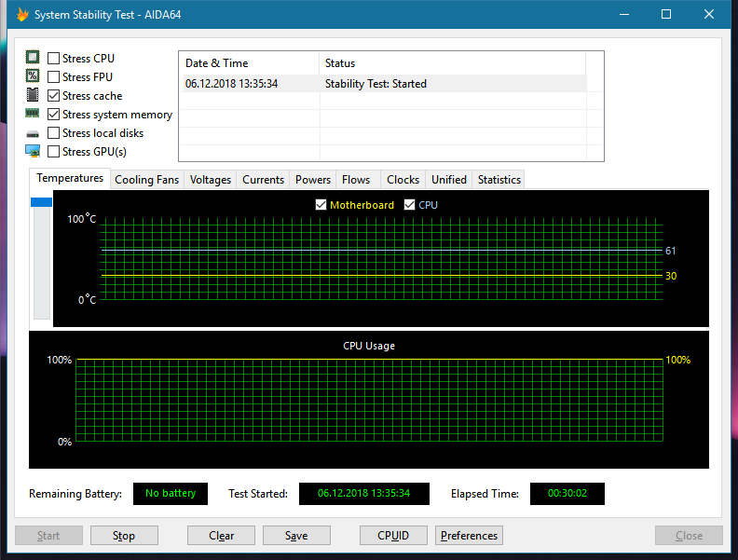Click the monitor icon beside Stress GPU(s)
This screenshot has width=738, height=560.
[x=33, y=151]
